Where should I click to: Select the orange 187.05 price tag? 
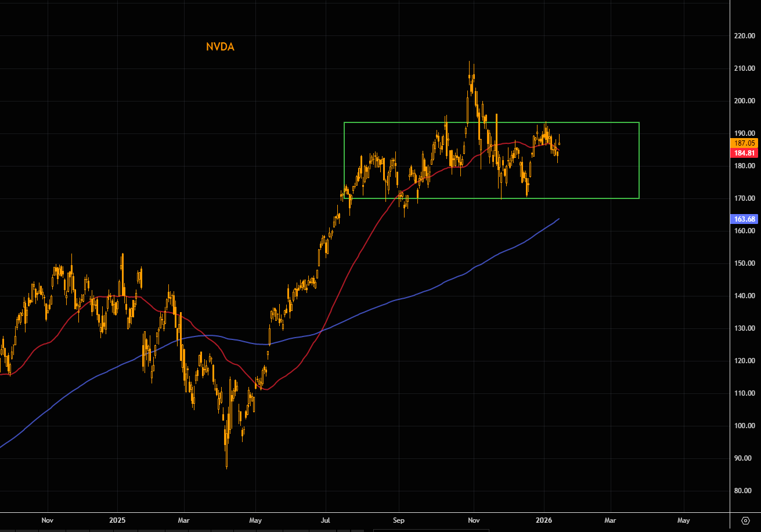pos(744,143)
